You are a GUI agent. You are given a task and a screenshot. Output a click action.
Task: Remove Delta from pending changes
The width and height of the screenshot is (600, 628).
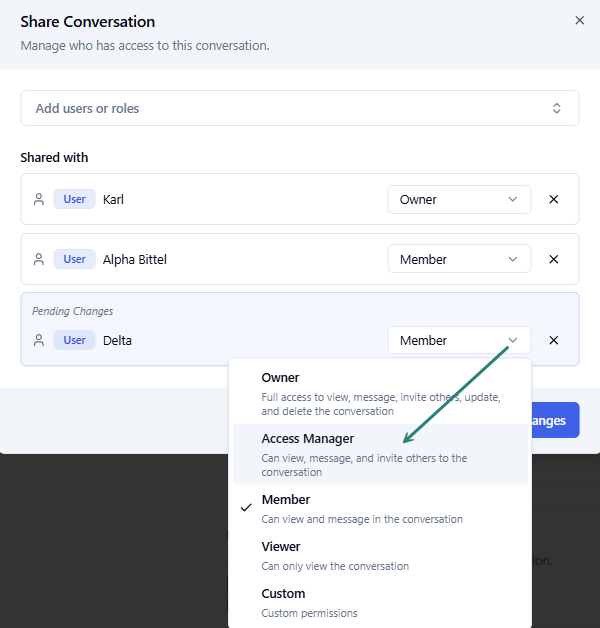click(x=554, y=340)
